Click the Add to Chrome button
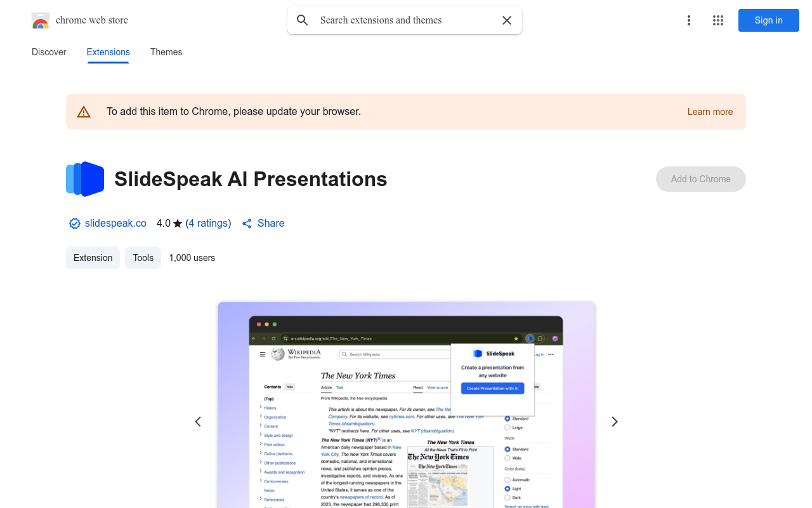Viewport: 812px width, 508px height. click(x=701, y=179)
